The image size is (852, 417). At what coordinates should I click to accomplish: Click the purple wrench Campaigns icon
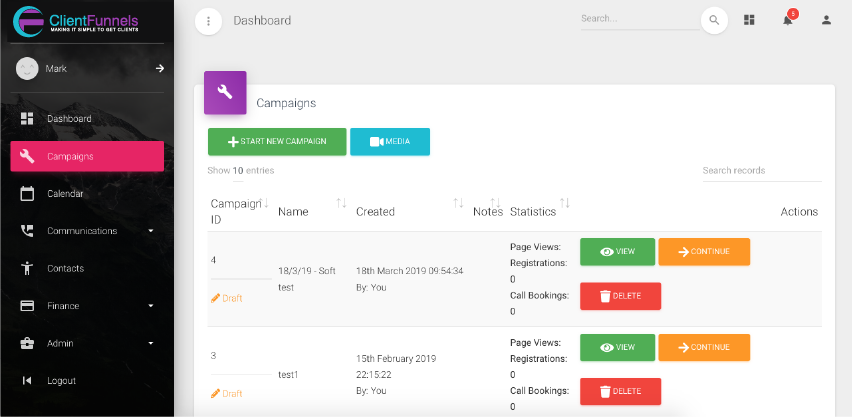coord(225,92)
